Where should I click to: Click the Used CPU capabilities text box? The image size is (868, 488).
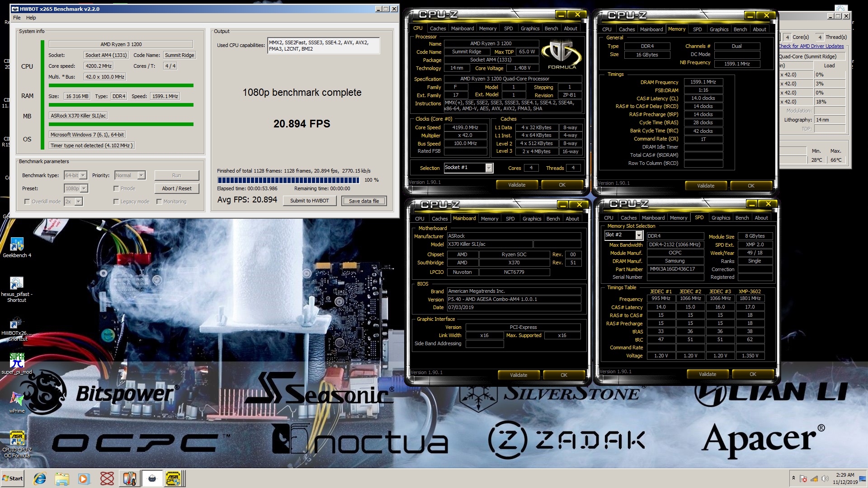(x=323, y=46)
